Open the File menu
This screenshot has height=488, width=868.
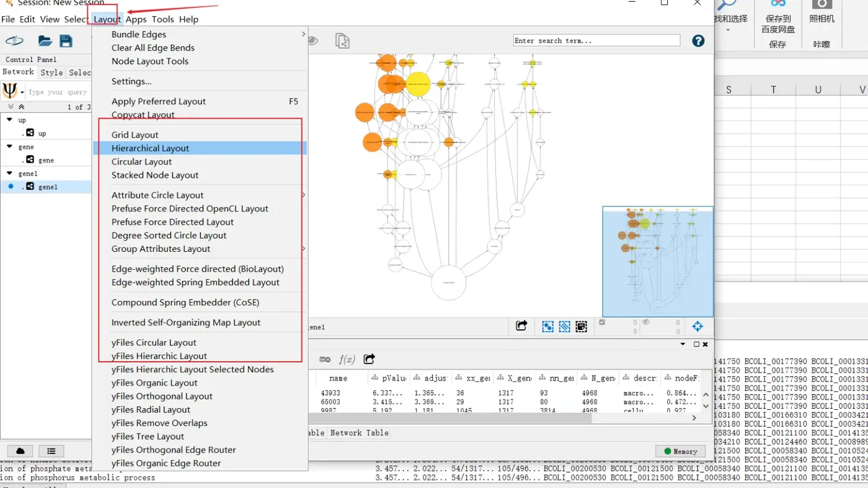click(x=8, y=19)
